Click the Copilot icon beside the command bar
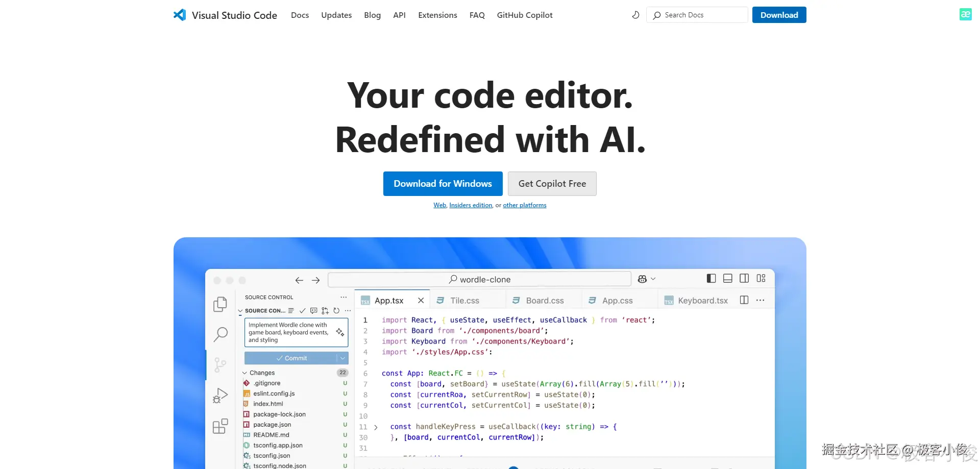This screenshot has width=980, height=469. coord(642,279)
